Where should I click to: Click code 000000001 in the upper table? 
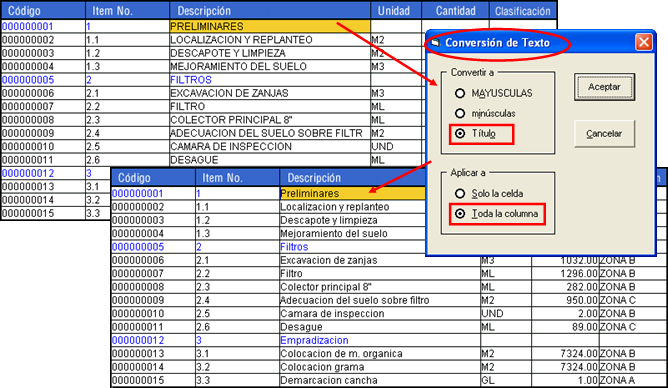(x=43, y=26)
